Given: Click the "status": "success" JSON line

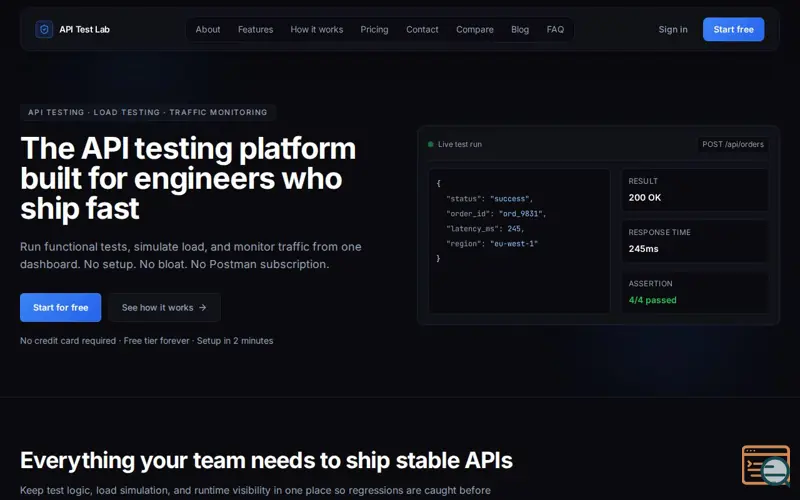Looking at the screenshot, I should (x=489, y=199).
